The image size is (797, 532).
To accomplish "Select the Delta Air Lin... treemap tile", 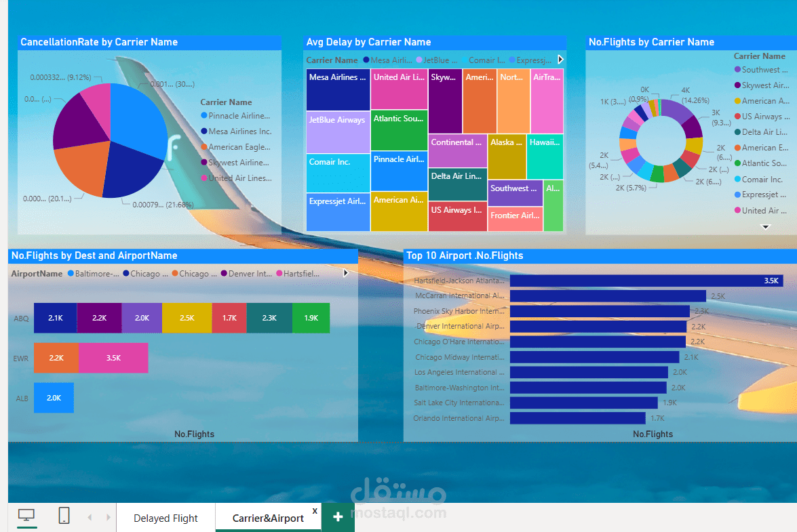I will click(457, 185).
